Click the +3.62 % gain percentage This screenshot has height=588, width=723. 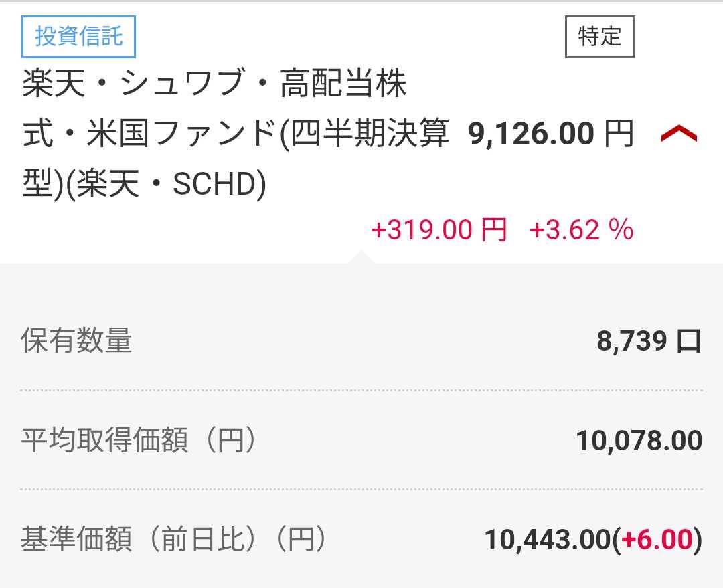coord(581,230)
